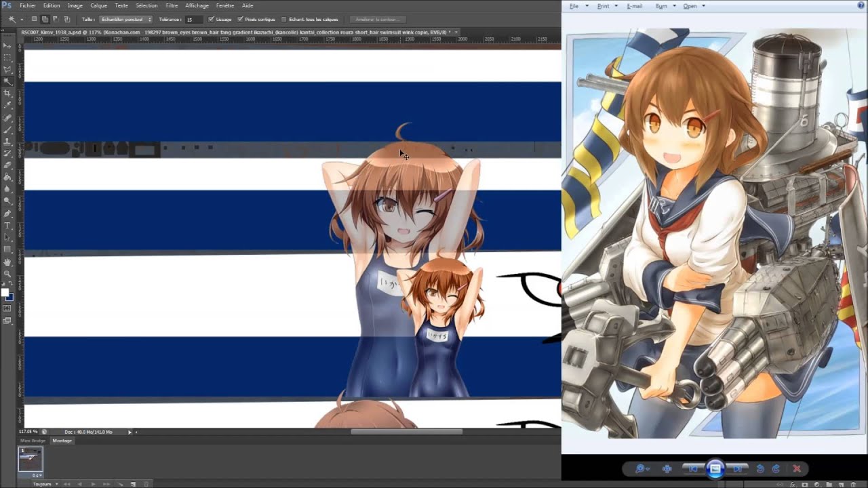Open the Filtre menu
This screenshot has width=868, height=488.
click(x=172, y=5)
